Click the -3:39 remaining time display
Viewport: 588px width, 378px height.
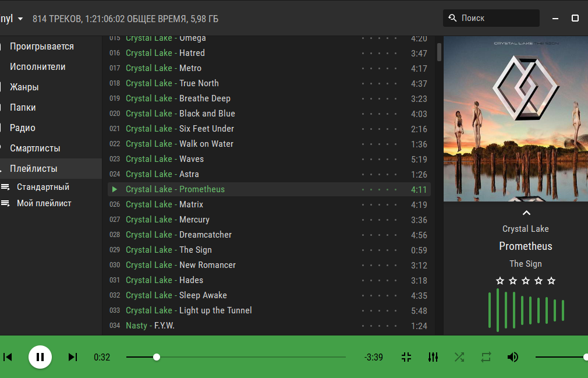[374, 357]
